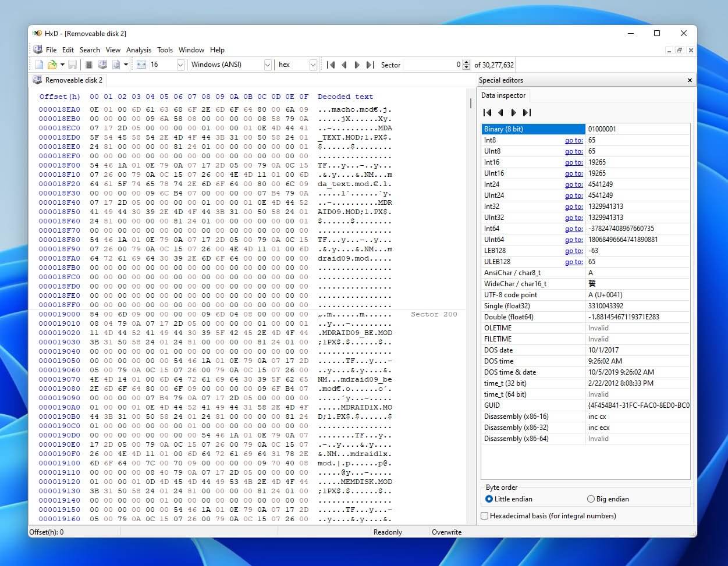Click the UInt64 go to link
The image size is (728, 566).
pyautogui.click(x=573, y=240)
